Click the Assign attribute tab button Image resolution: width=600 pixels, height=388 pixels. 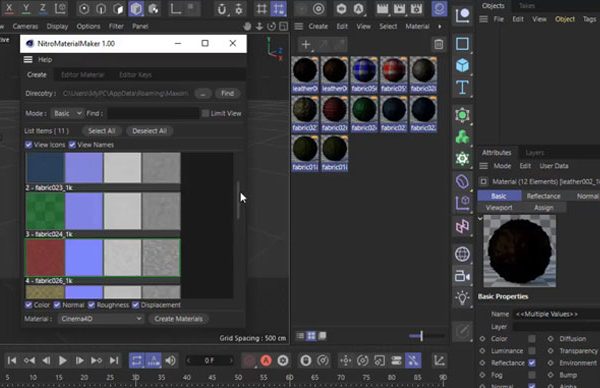[x=543, y=208]
